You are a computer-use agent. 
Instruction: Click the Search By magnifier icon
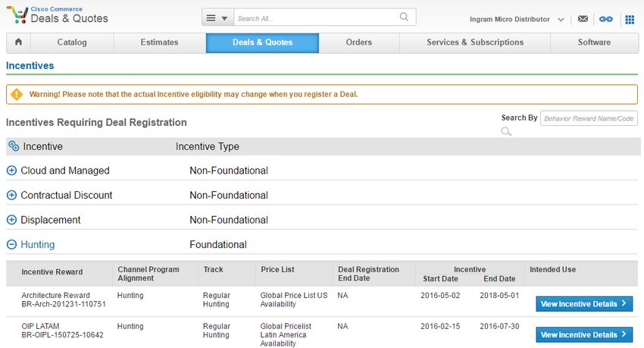506,131
